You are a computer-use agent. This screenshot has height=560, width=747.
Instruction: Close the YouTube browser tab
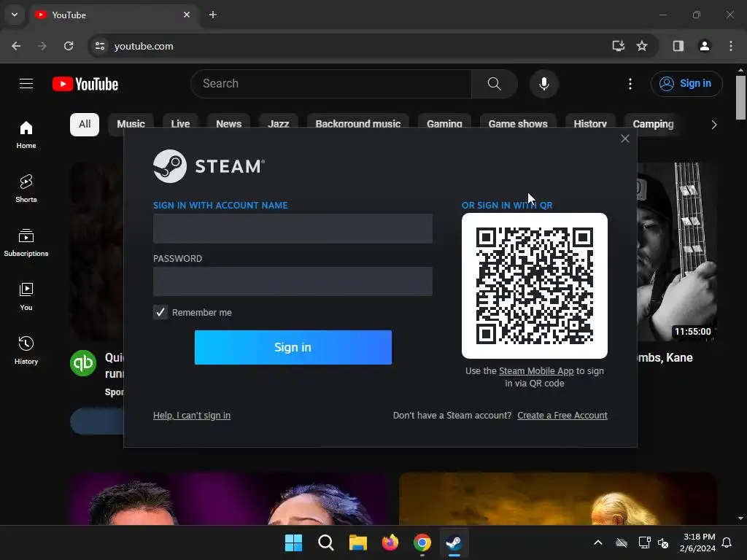187,15
